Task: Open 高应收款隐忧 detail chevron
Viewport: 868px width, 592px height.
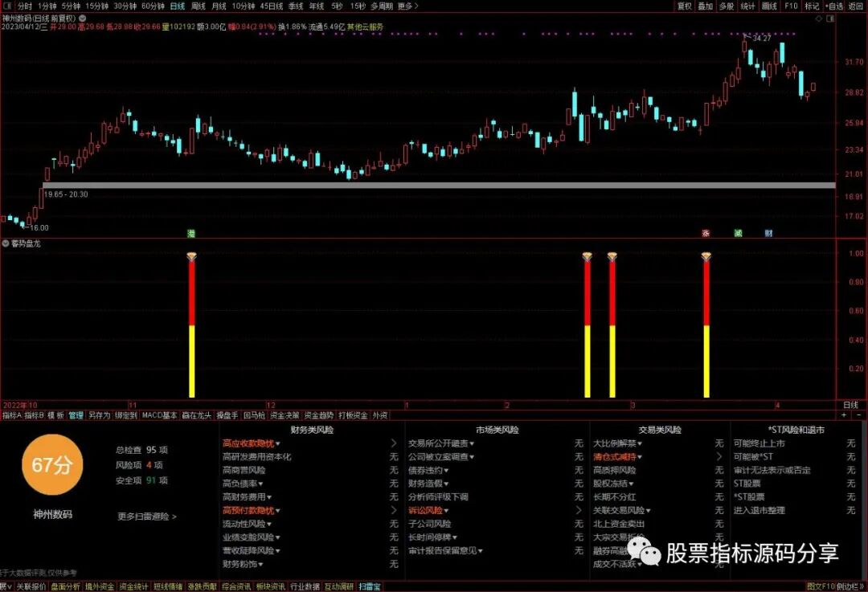Action: pyautogui.click(x=394, y=443)
